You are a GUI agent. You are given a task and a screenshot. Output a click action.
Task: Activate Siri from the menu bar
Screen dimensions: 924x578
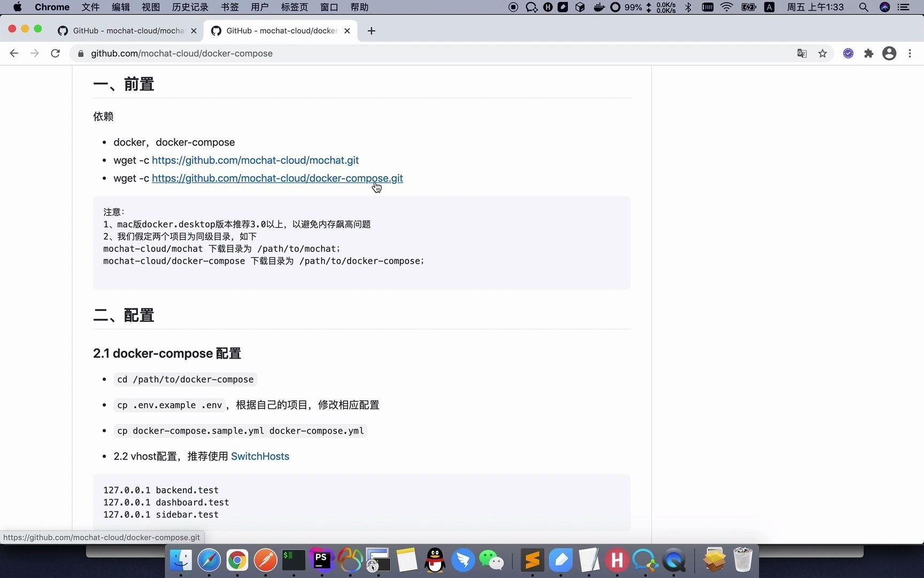[x=885, y=7]
